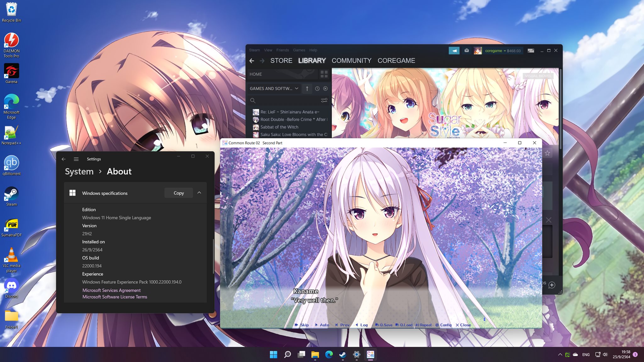644x362 pixels.
Task: Copy the Windows specifications details
Action: (178, 193)
